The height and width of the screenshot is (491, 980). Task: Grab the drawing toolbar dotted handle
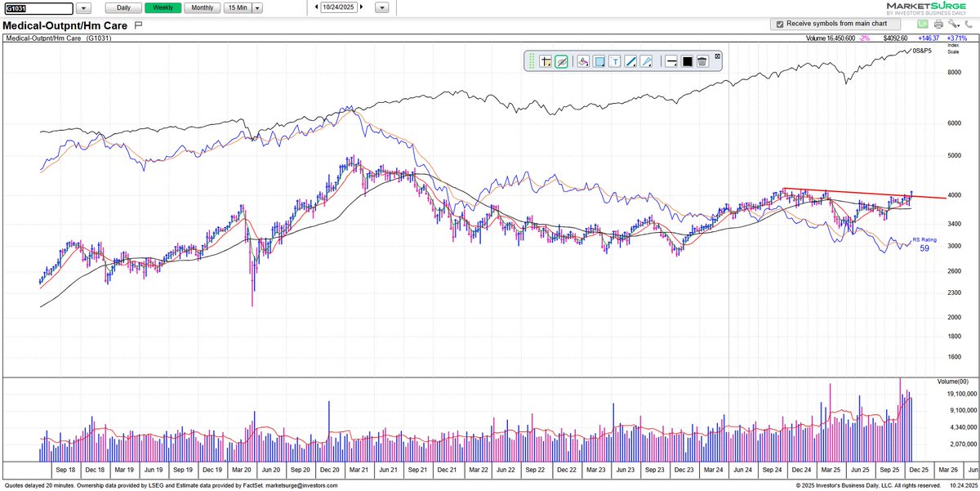pyautogui.click(x=532, y=61)
